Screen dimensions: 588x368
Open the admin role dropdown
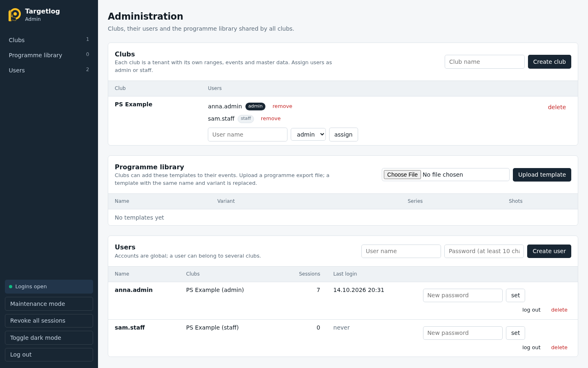[308, 135]
